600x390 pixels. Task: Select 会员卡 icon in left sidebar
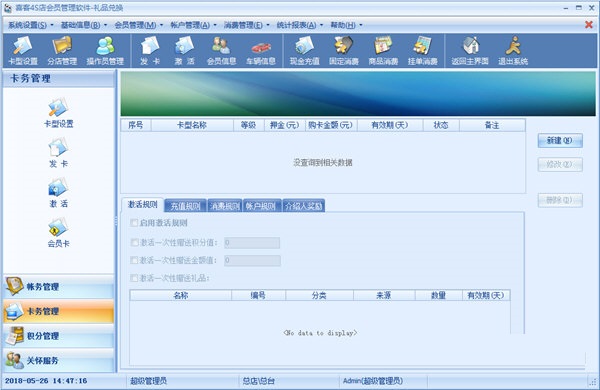(59, 232)
